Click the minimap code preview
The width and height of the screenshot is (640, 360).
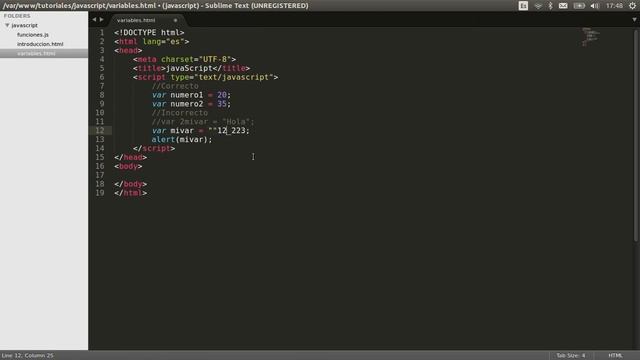tap(591, 37)
